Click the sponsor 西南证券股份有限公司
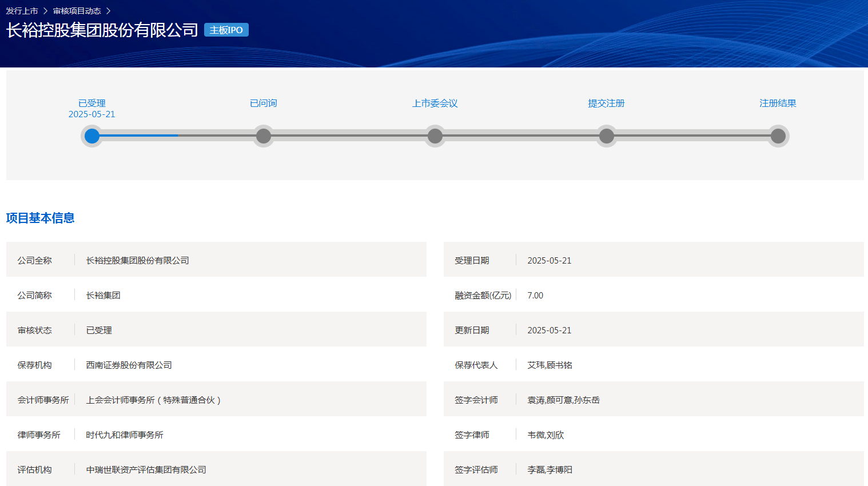Image resolution: width=868 pixels, height=486 pixels. click(129, 365)
